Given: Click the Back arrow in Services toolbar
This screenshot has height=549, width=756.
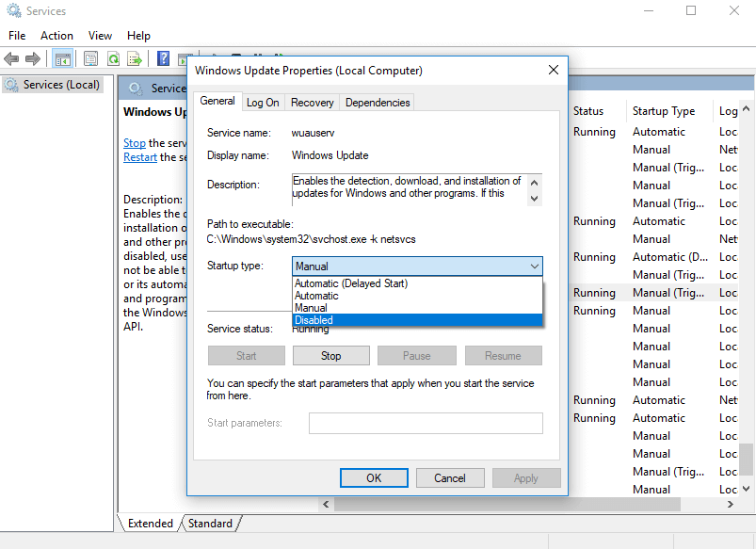Looking at the screenshot, I should pyautogui.click(x=11, y=59).
